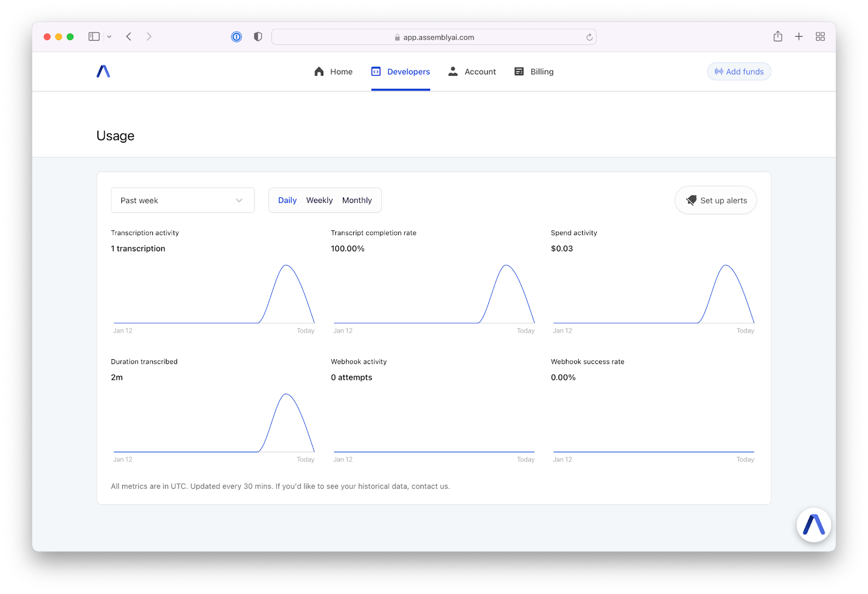Open the Home tab
Image resolution: width=868 pixels, height=594 pixels.
(333, 72)
